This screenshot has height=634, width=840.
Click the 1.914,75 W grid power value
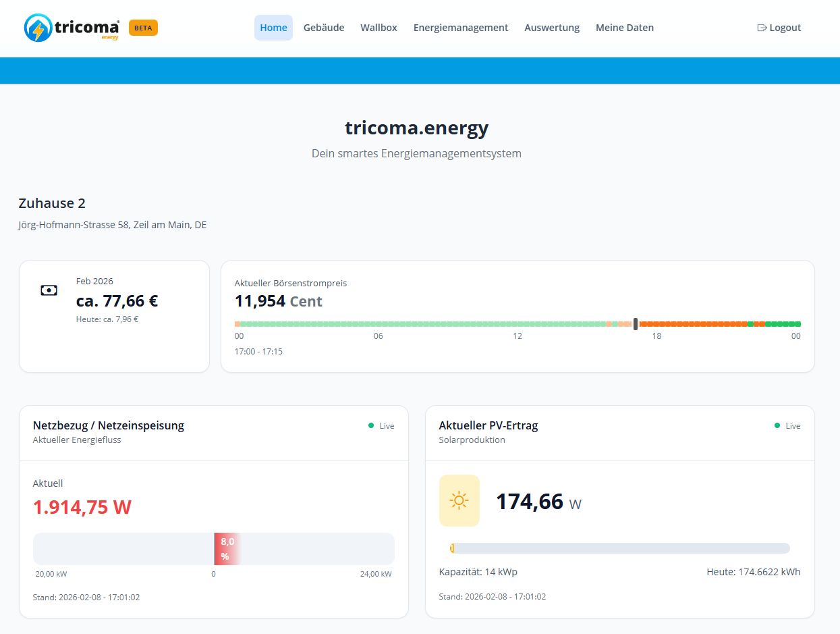coord(82,507)
